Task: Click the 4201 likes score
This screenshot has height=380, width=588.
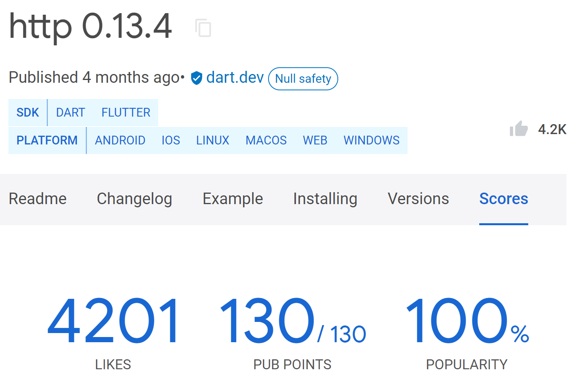Action: [x=113, y=321]
